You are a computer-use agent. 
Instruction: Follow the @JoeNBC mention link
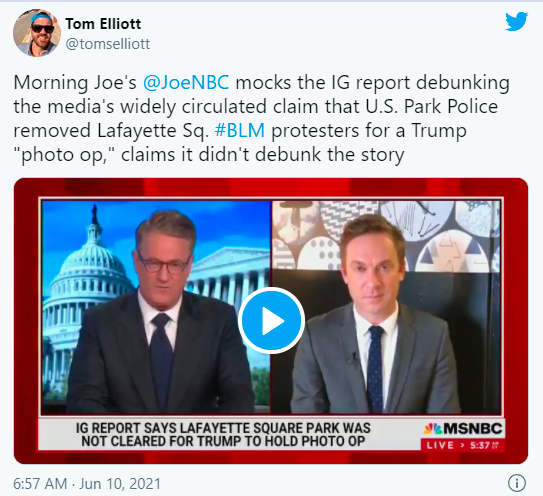tap(186, 82)
